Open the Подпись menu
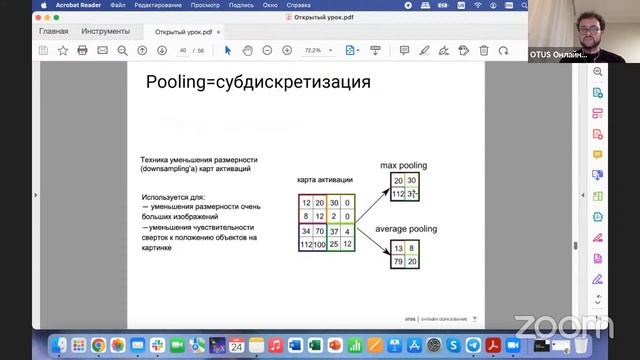 [241, 5]
